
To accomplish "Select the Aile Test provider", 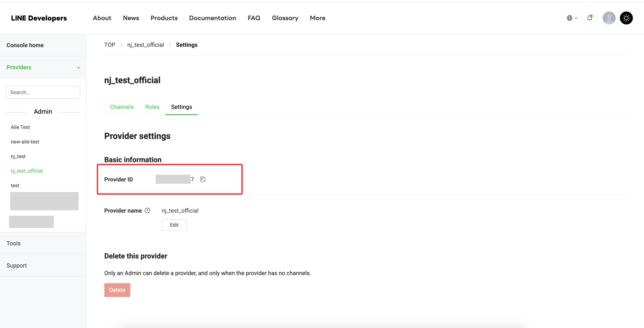I will point(20,127).
